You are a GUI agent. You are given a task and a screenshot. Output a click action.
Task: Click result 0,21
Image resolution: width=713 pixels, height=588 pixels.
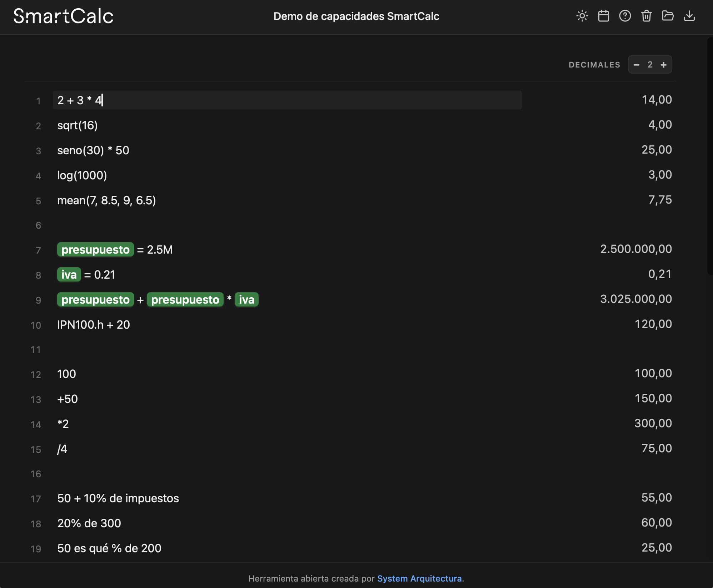pos(660,274)
